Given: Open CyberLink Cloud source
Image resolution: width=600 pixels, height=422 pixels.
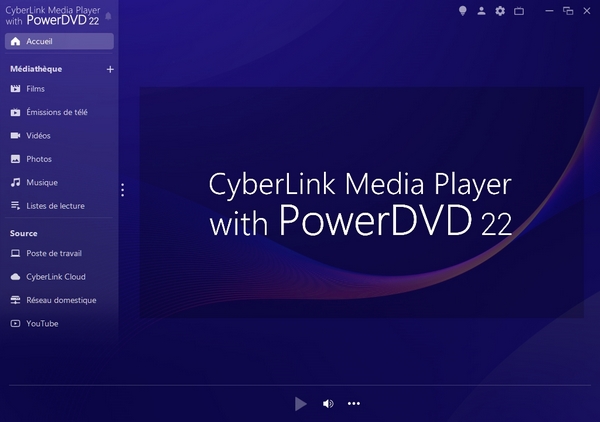Looking at the screenshot, I should click(x=59, y=277).
